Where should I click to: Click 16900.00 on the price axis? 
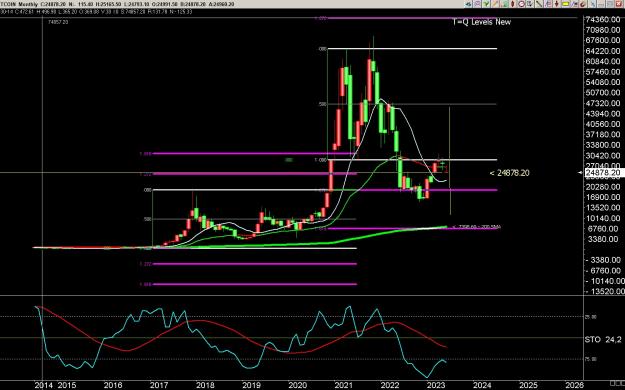(x=603, y=197)
